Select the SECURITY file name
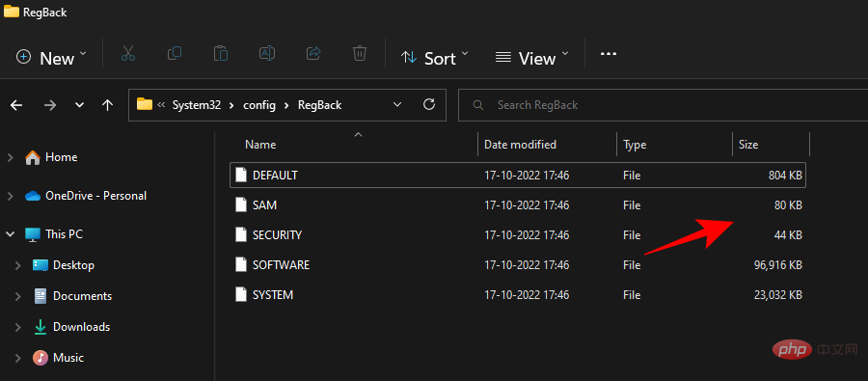Image resolution: width=868 pixels, height=381 pixels. (278, 234)
